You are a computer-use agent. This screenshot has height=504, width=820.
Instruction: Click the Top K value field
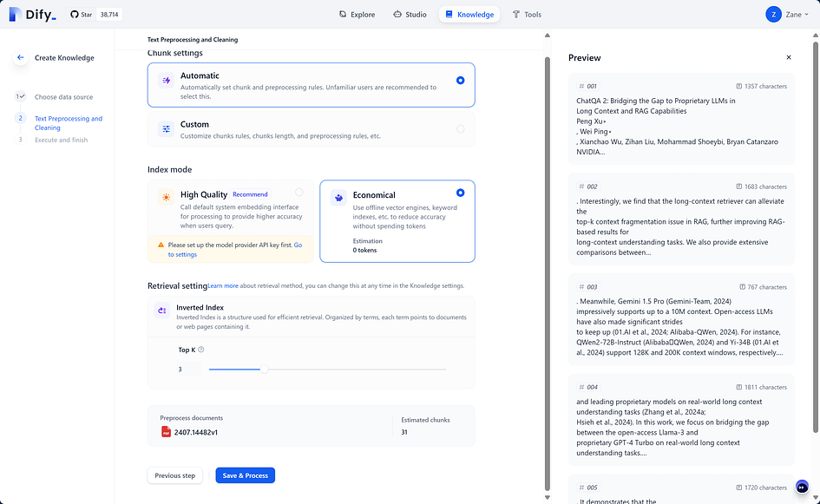pos(189,370)
